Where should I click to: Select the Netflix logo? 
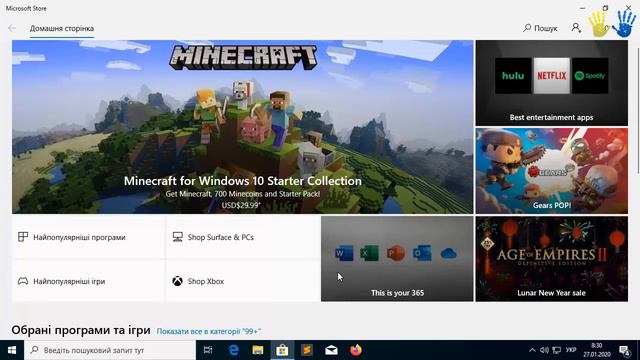551,76
